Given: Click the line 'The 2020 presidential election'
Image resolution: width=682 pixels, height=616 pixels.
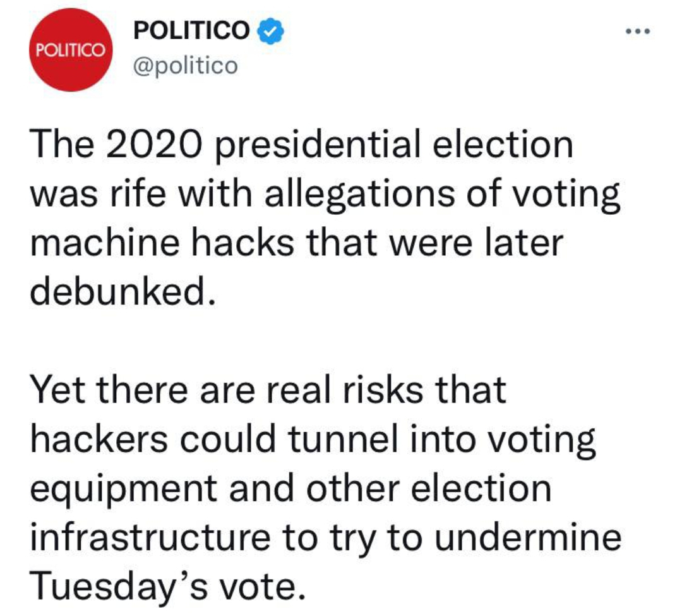Looking at the screenshot, I should tap(301, 146).
